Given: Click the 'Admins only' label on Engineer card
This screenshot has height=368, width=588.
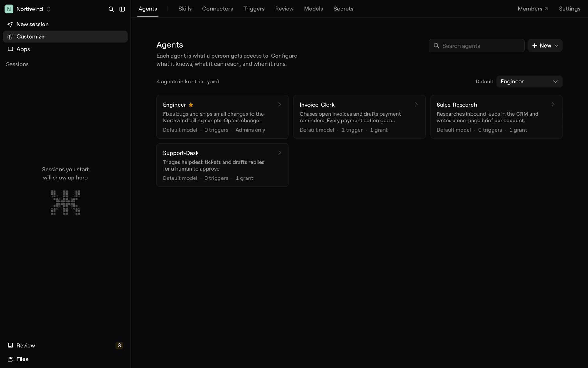Looking at the screenshot, I should pyautogui.click(x=250, y=130).
